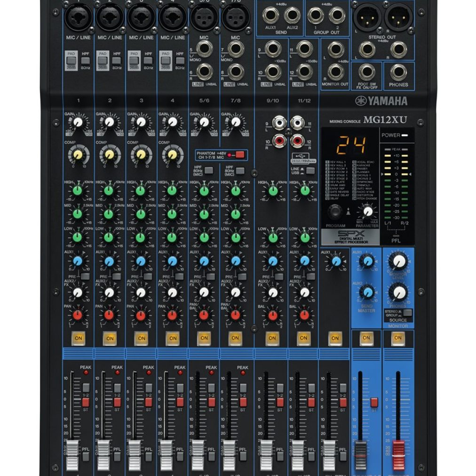This screenshot has width=476, height=476.
Task: Adjust the blue AUX1 send master knob
Action: pyautogui.click(x=367, y=261)
